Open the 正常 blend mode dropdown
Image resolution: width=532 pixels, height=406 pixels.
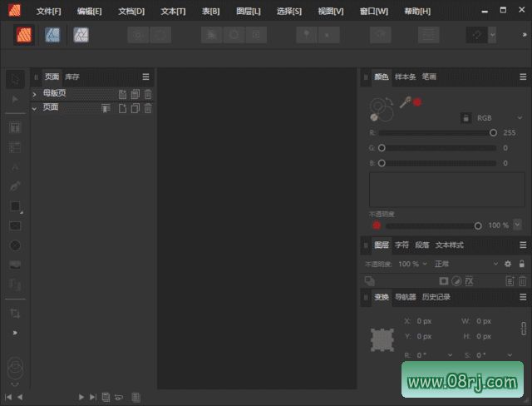(x=465, y=264)
